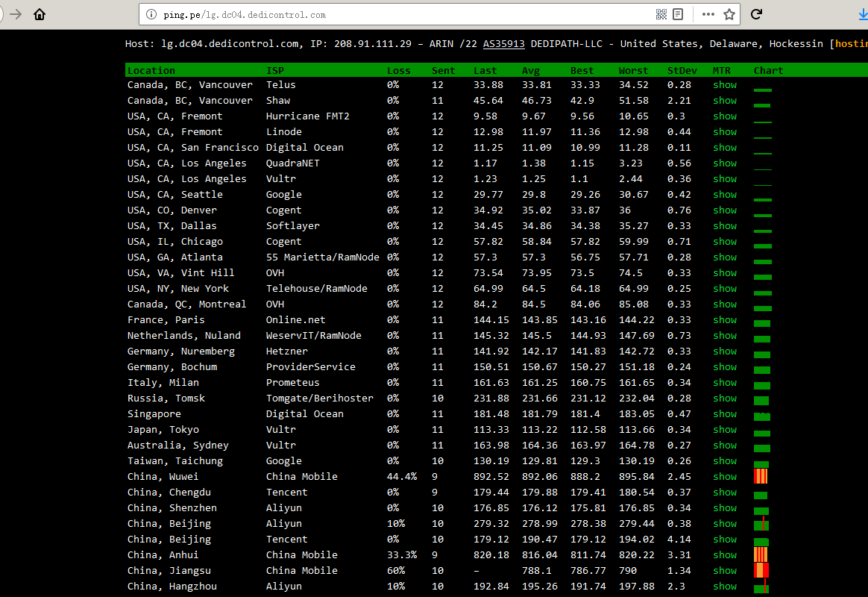Screen dimensions: 868x597
Task: Bookmark this page with the star icon
Action: (729, 14)
